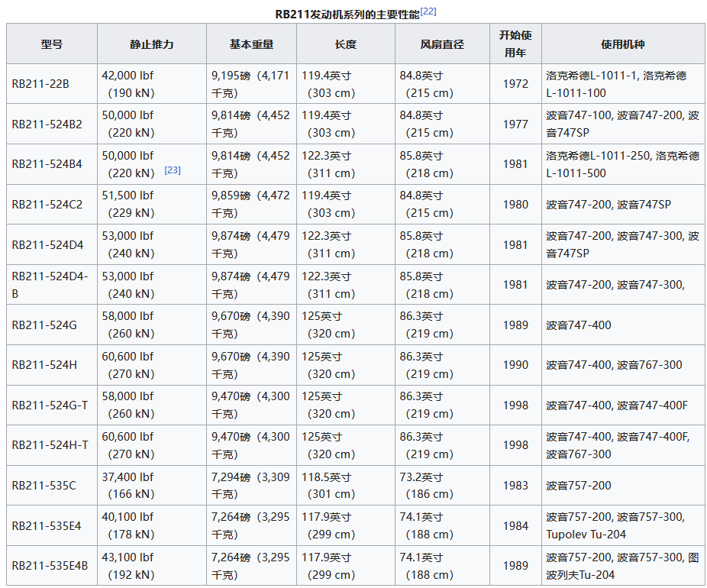Click the RB211发动机系列的主要性能 table caption
This screenshot has height=588, width=707.
[347, 15]
